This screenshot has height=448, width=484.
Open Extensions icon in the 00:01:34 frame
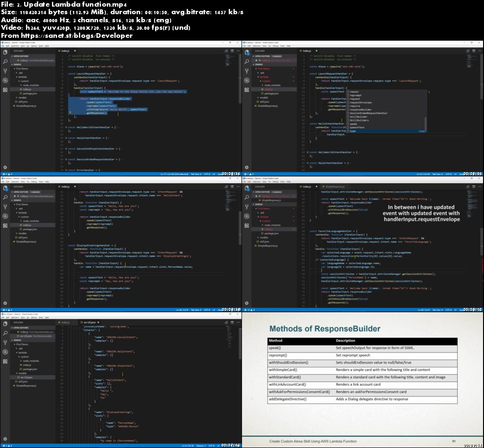pyautogui.click(x=5, y=89)
